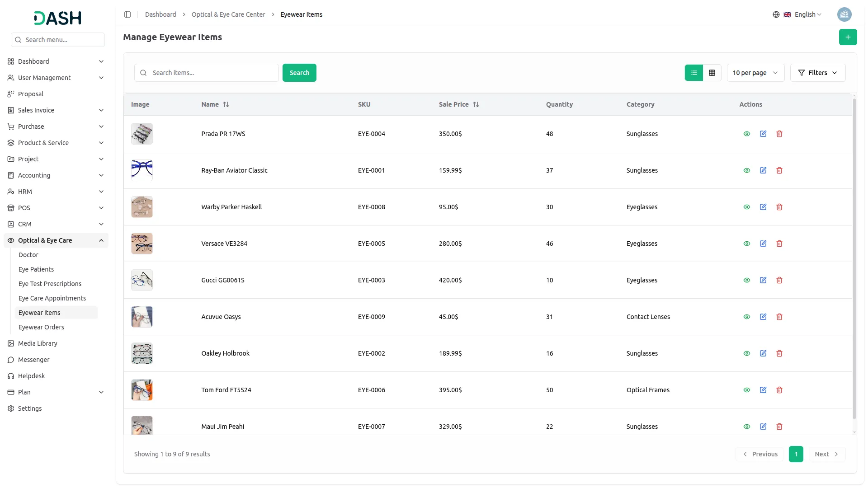This screenshot has width=868, height=488.
Task: Sort table by Name column arrows
Action: point(226,104)
